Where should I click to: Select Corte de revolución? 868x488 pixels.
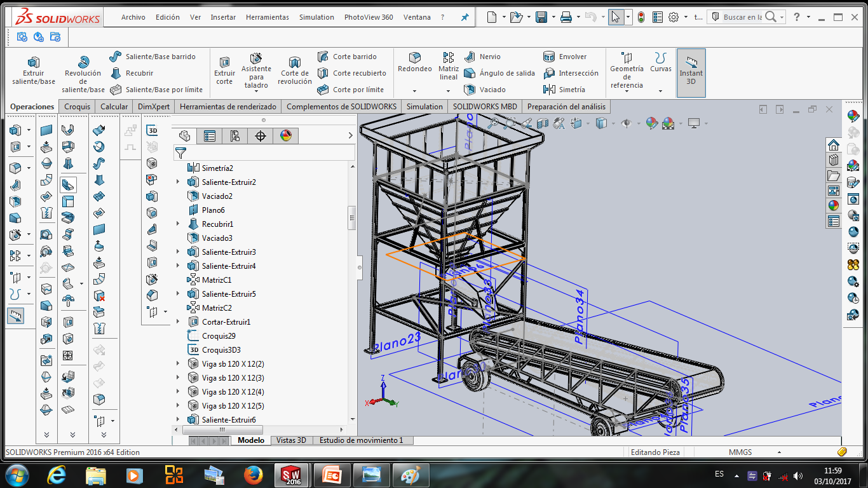point(295,70)
